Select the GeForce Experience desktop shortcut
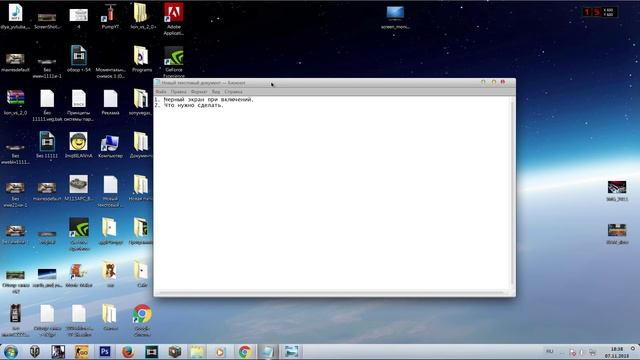This screenshot has width=640, height=360. (174, 61)
